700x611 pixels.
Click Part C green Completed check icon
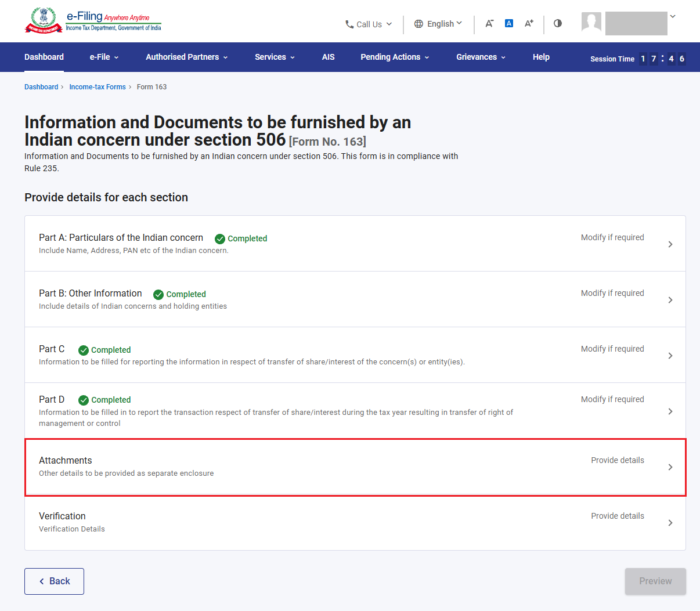84,350
